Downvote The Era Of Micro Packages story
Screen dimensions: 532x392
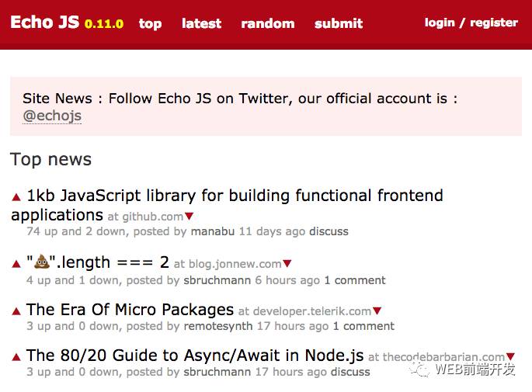pos(377,312)
